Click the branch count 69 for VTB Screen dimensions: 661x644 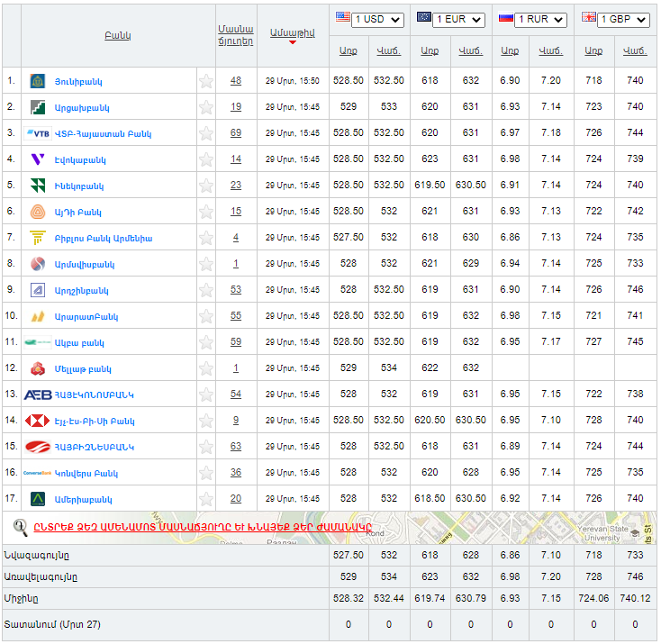click(x=236, y=133)
